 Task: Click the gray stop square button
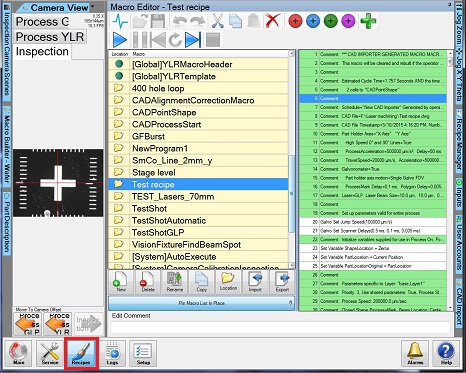pos(213,40)
